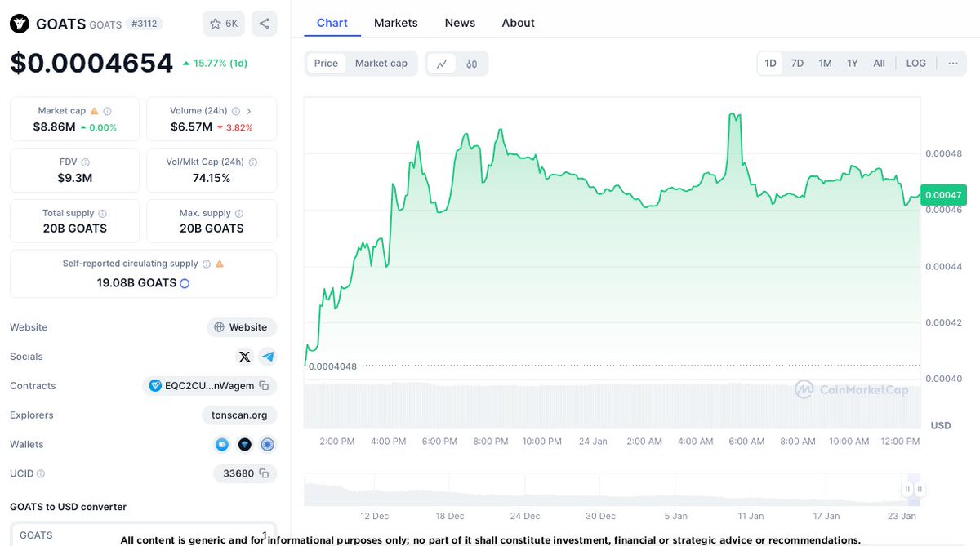The height and width of the screenshot is (546, 980).
Task: Click circulating supply progress circle icon
Action: pyautogui.click(x=185, y=283)
